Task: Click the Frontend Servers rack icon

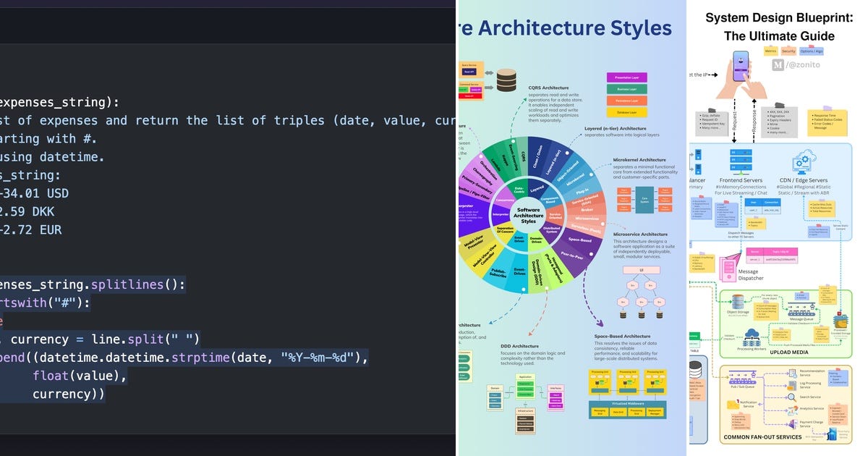Action: (x=741, y=160)
